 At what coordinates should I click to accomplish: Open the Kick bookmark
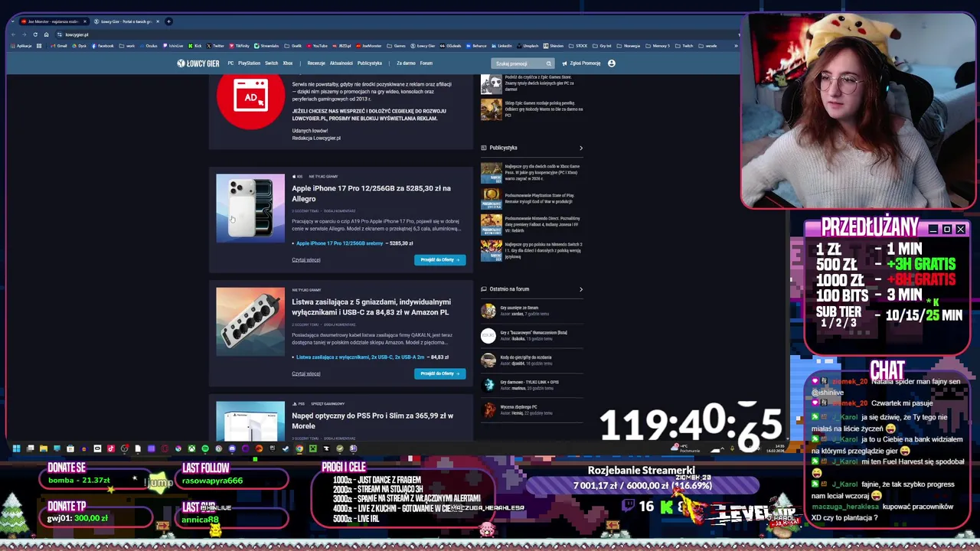pyautogui.click(x=194, y=46)
